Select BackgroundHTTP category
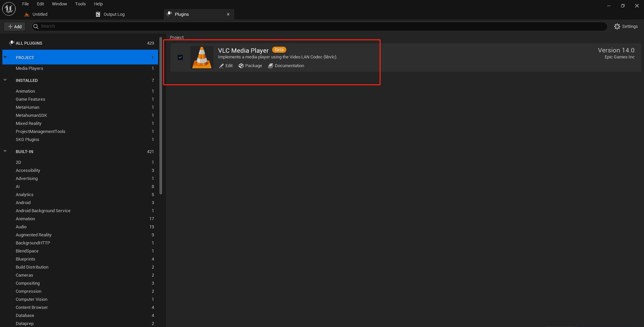 click(x=80, y=243)
